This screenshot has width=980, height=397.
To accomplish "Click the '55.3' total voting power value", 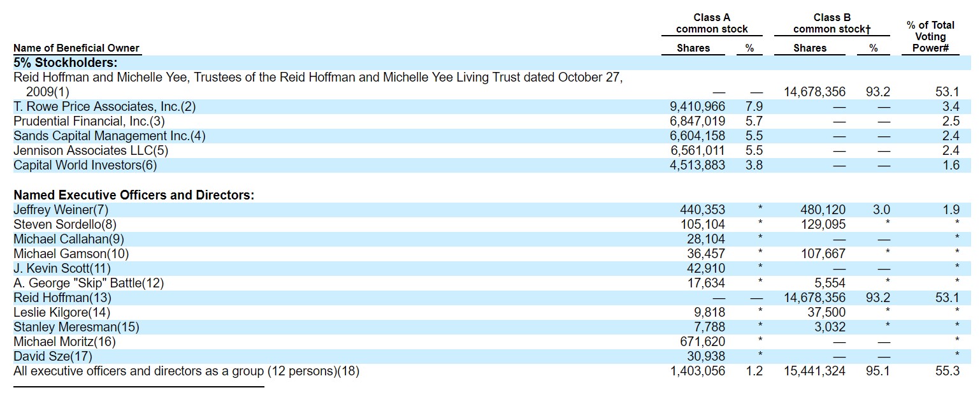I will click(x=948, y=371).
